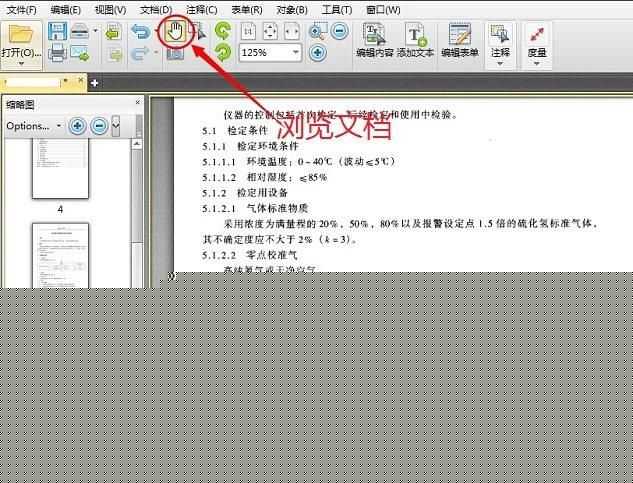The height and width of the screenshot is (483, 633).
Task: Expand the 打开(O) dropdown arrow
Action: tap(21, 64)
